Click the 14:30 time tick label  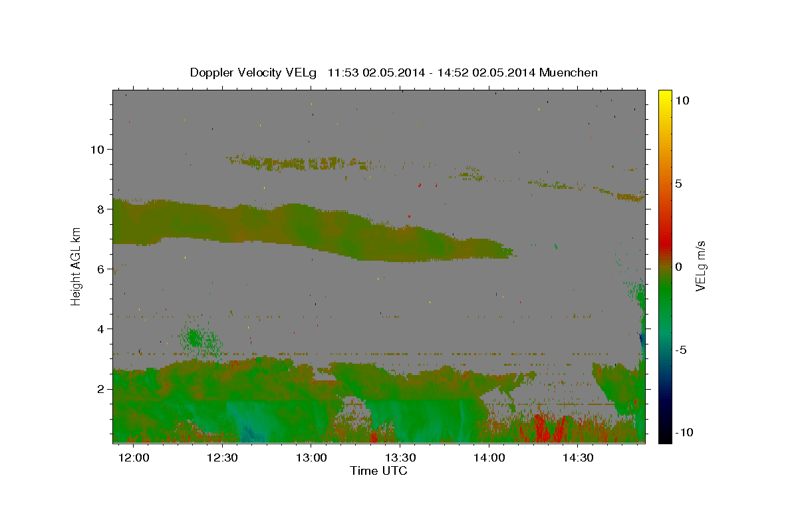point(577,458)
